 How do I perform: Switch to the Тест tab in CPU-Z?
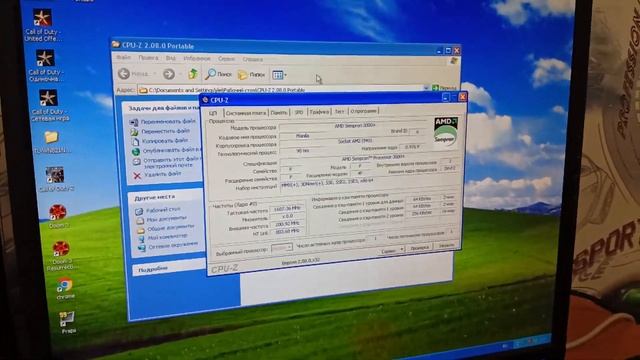tap(339, 111)
